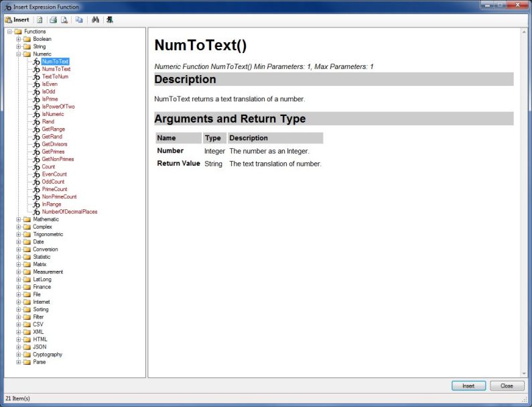
Task: Expand the Trigonometric folder node
Action: [19, 235]
